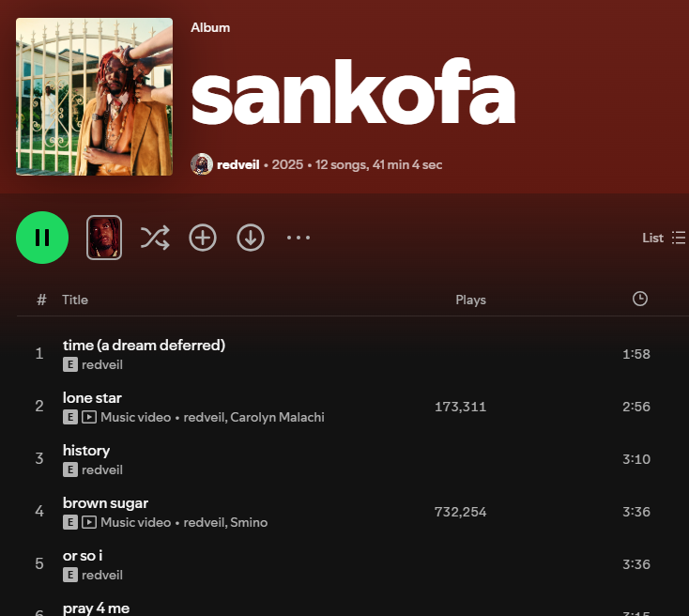Click brown sugar's 3:36 duration

coord(635,512)
